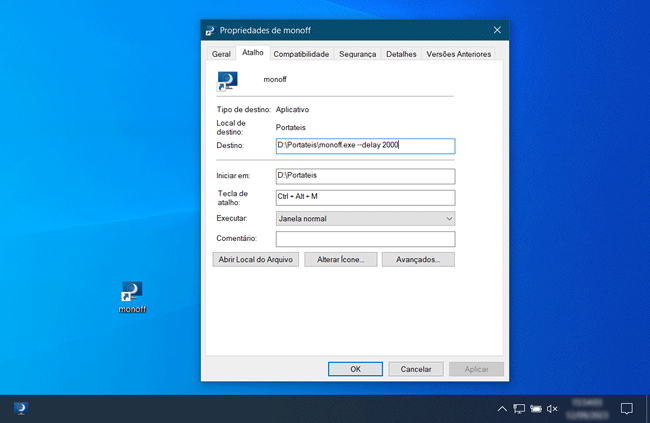
Task: Select the Atalho tab
Action: click(253, 53)
